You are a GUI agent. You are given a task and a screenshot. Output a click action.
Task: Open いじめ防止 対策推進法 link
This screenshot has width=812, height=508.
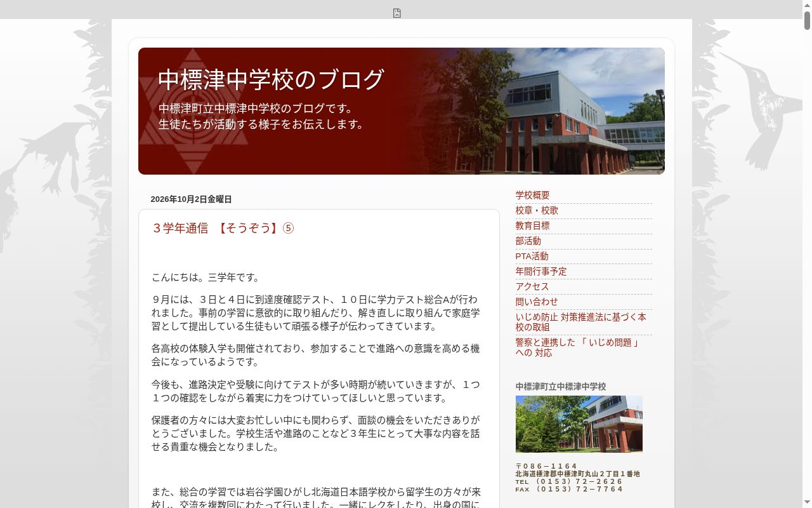coord(580,322)
